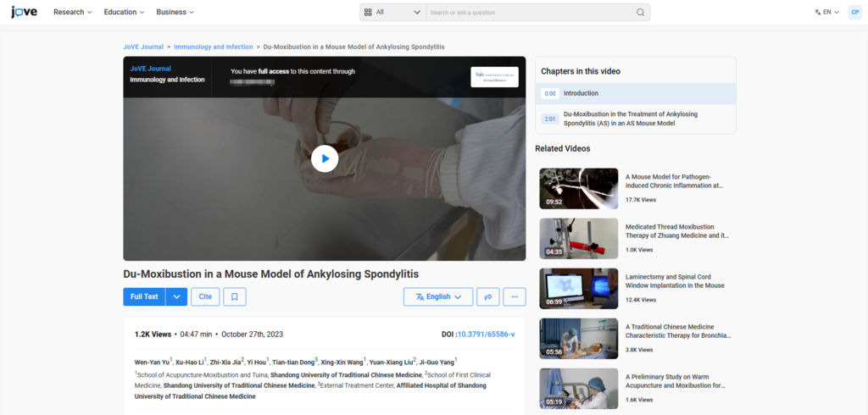This screenshot has height=415, width=868.
Task: Jump to the 2:01 chapter marker
Action: [x=550, y=119]
